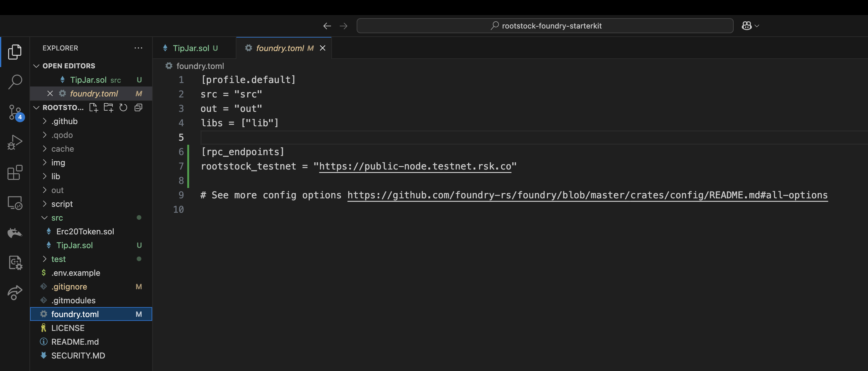Collapse the Open Editors section
The height and width of the screenshot is (371, 868).
36,66
